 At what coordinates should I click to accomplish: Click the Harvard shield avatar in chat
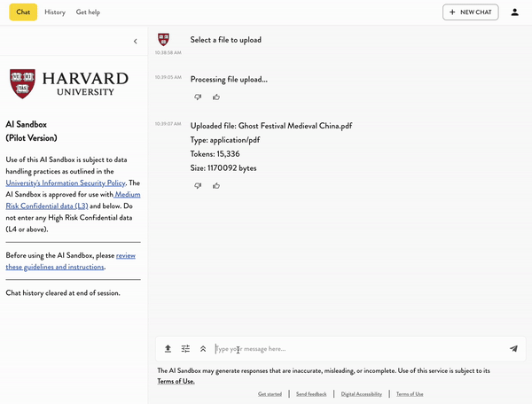[163, 40]
